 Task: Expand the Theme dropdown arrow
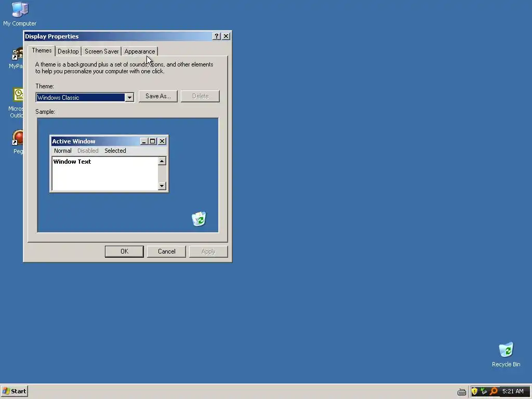129,98
